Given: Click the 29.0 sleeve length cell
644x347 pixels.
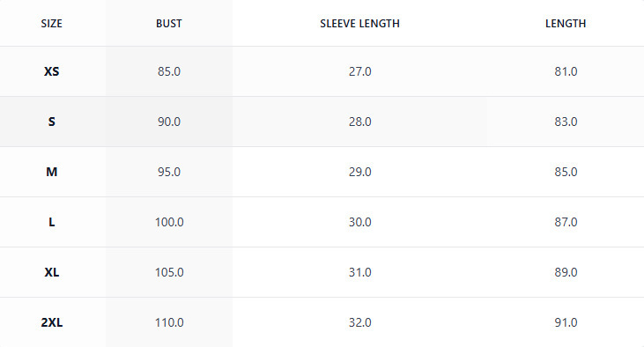Looking at the screenshot, I should pos(359,172).
